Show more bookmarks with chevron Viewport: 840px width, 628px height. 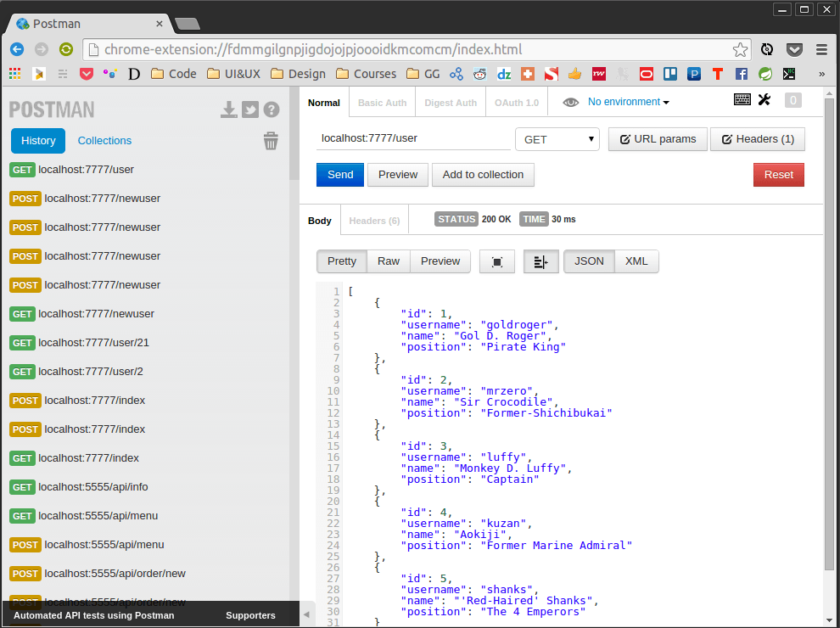(x=821, y=74)
